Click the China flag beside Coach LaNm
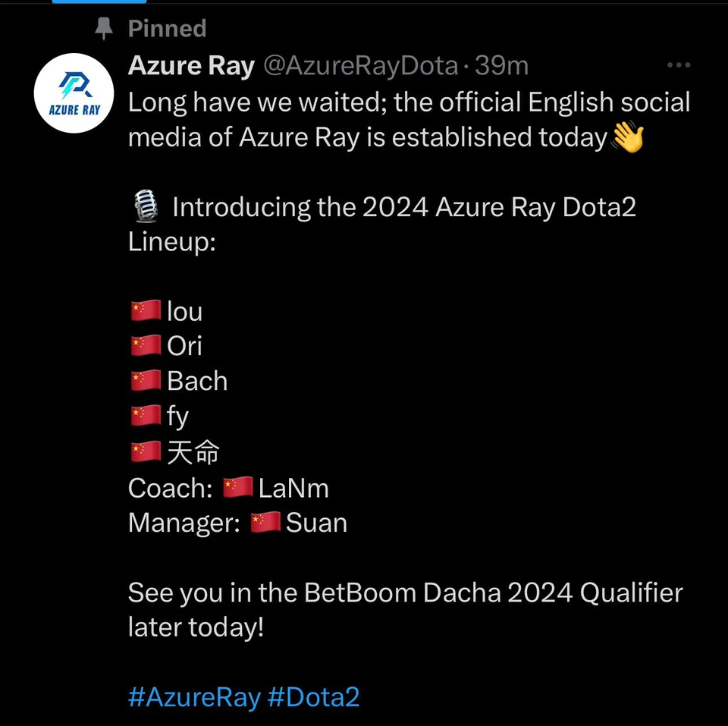This screenshot has height=726, width=728. coord(237,486)
